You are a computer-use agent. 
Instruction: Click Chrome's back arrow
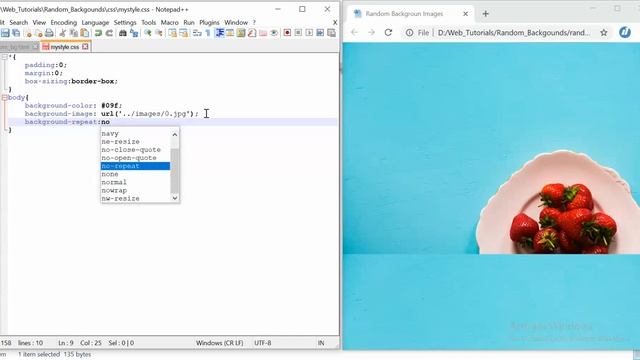(354, 33)
